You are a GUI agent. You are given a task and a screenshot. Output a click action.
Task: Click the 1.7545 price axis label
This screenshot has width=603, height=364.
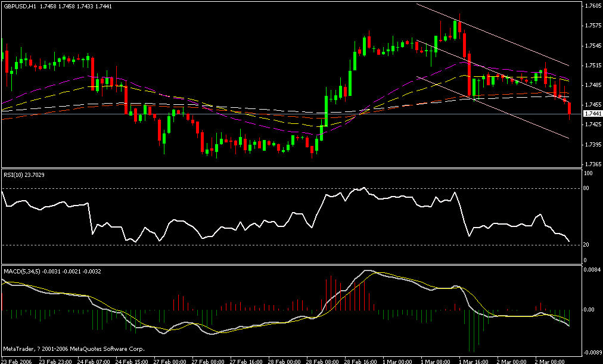[592, 45]
